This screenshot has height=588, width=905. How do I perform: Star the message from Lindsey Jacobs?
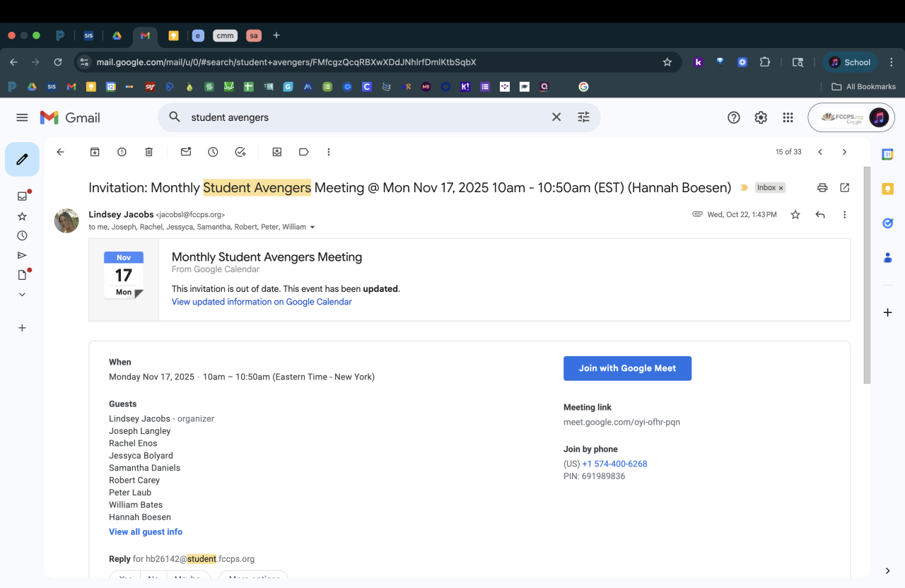click(x=795, y=215)
